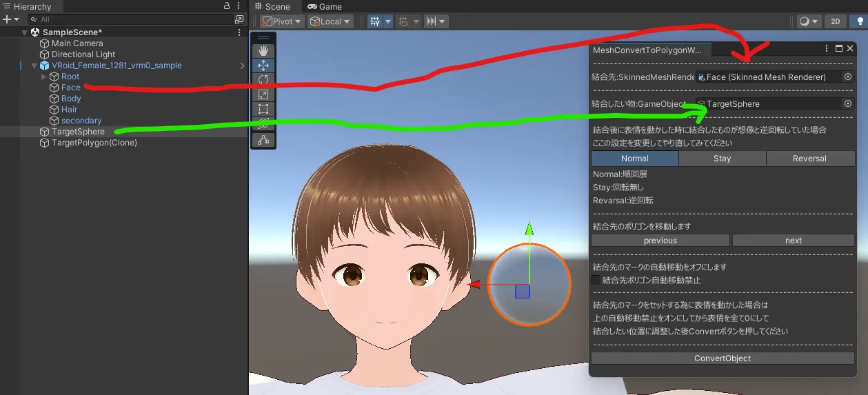868x395 pixels.
Task: Open the Local orientation dropdown
Action: pos(330,21)
